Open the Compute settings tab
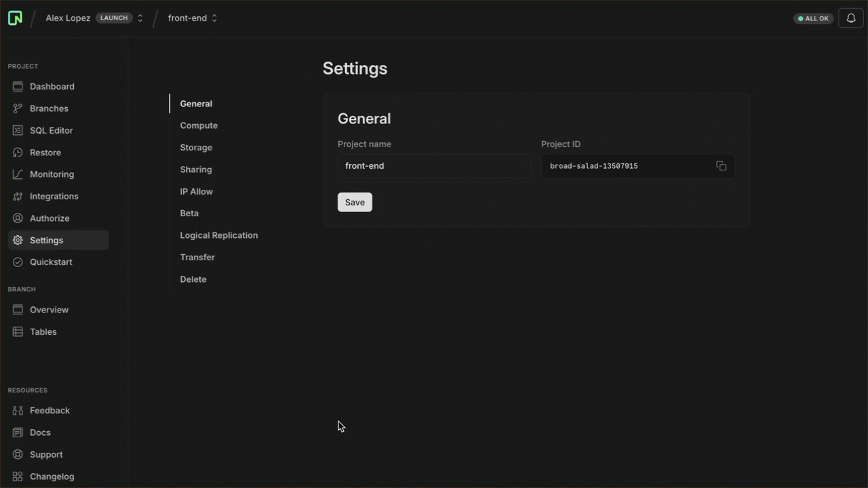The height and width of the screenshot is (488, 868). [x=199, y=125]
